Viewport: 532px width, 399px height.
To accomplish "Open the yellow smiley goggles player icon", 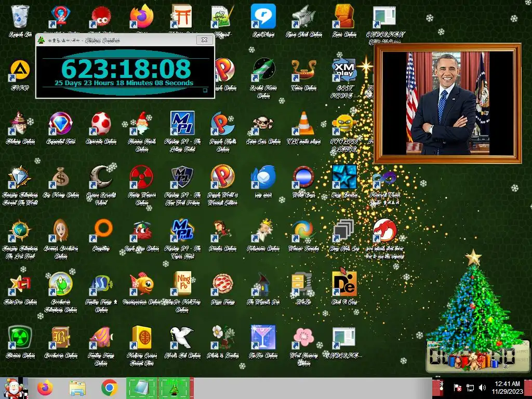I will pos(344,124).
